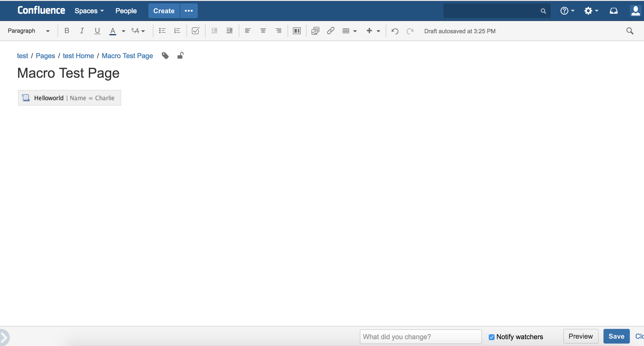
Task: Toggle italic formatting
Action: [x=82, y=31]
